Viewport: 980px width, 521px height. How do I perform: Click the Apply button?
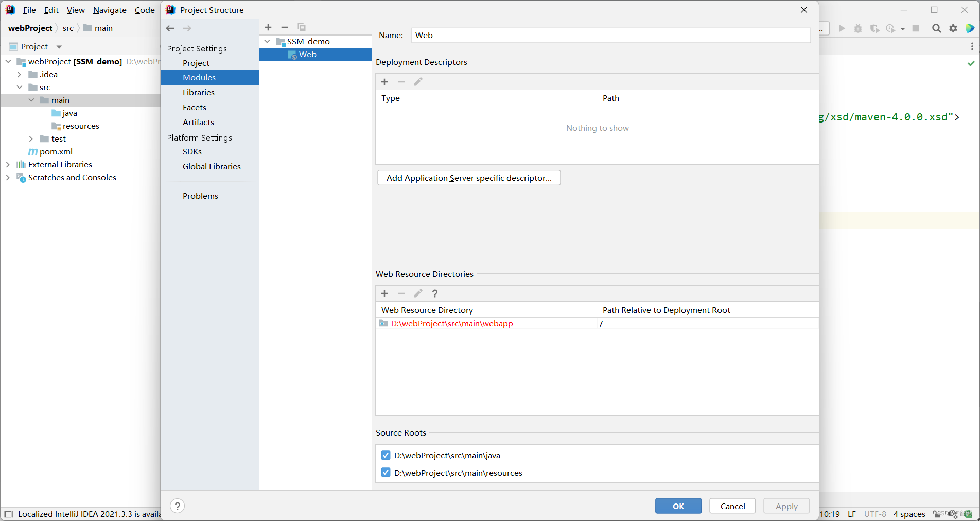coord(786,506)
